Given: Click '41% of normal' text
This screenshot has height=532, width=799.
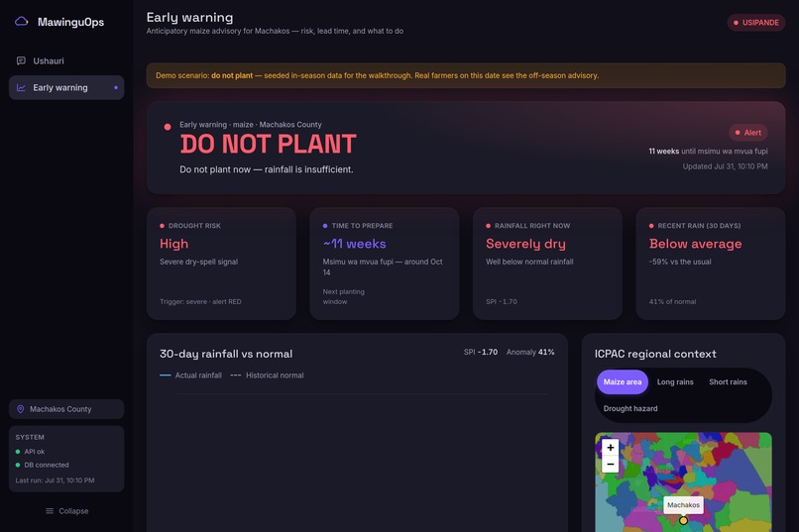Looking at the screenshot, I should (x=672, y=301).
